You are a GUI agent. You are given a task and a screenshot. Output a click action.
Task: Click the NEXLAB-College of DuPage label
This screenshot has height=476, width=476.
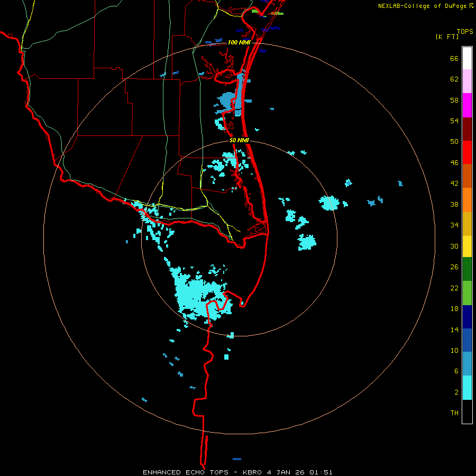422,6
